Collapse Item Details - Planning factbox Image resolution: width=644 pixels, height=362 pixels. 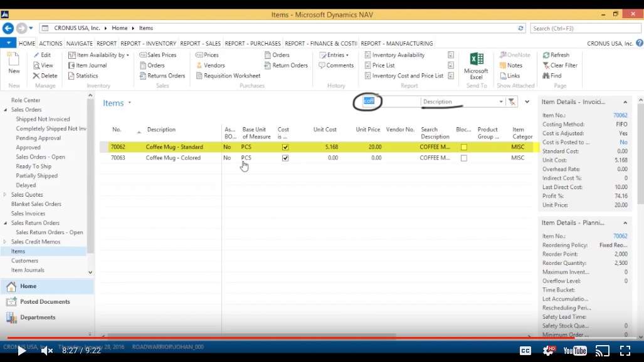(625, 223)
